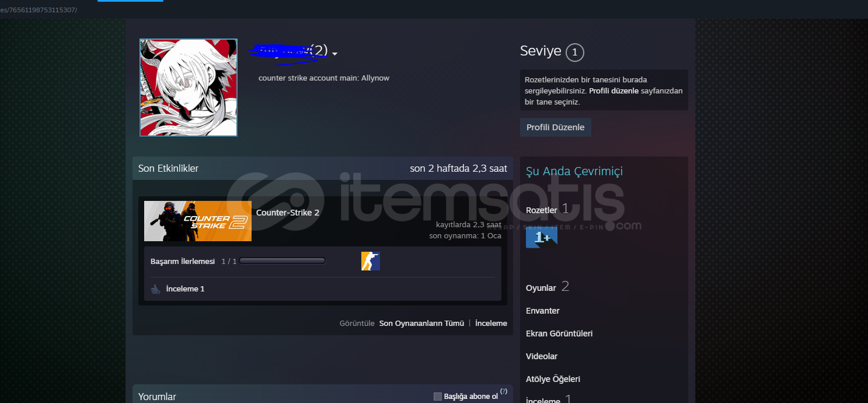Select the profile summary 'counter strike account main' text
Image resolution: width=868 pixels, height=403 pixels.
tap(324, 78)
